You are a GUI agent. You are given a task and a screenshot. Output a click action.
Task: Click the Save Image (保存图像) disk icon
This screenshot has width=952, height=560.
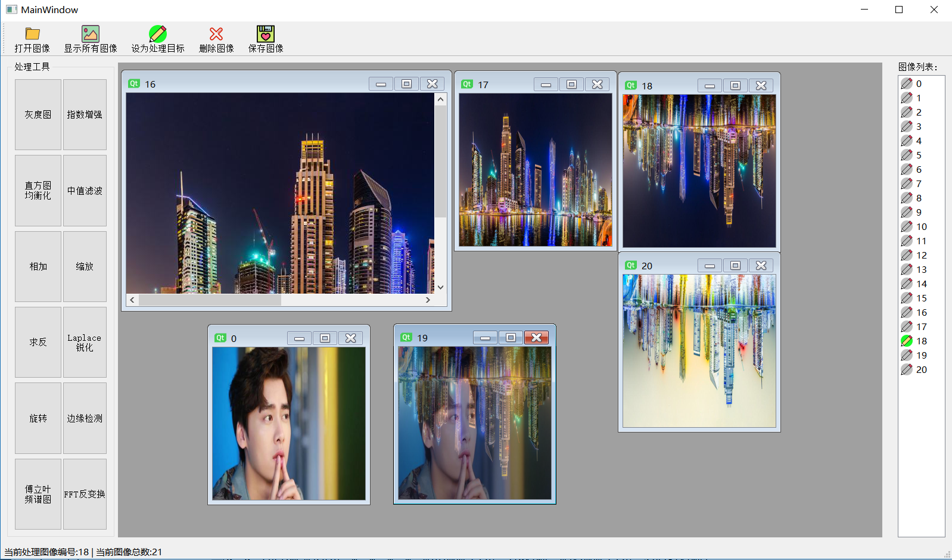266,34
